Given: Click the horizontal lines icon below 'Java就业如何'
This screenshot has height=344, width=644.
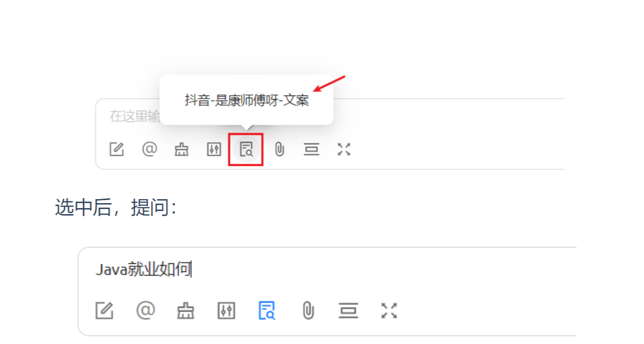Looking at the screenshot, I should [x=348, y=311].
